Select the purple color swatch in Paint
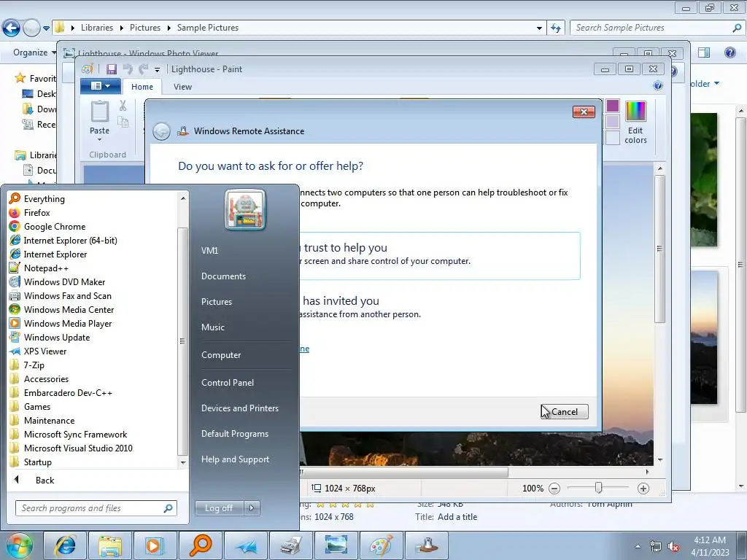Viewport: 747px width, 560px height. click(x=613, y=106)
